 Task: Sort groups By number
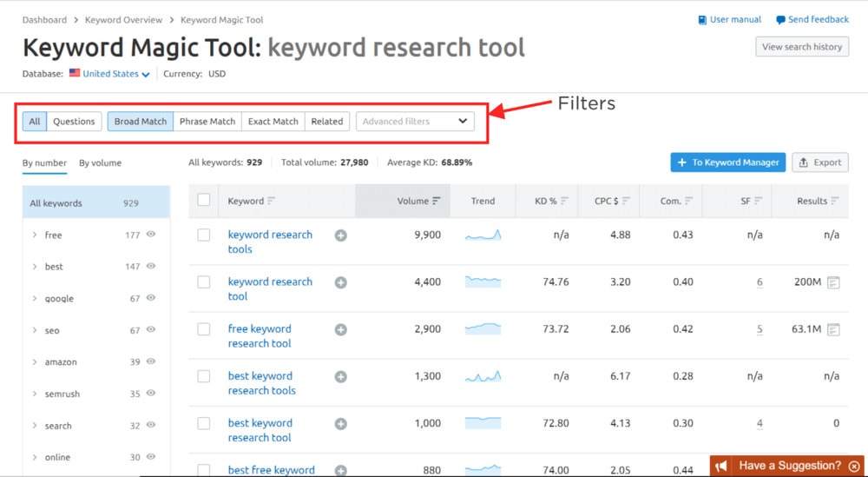(x=44, y=162)
